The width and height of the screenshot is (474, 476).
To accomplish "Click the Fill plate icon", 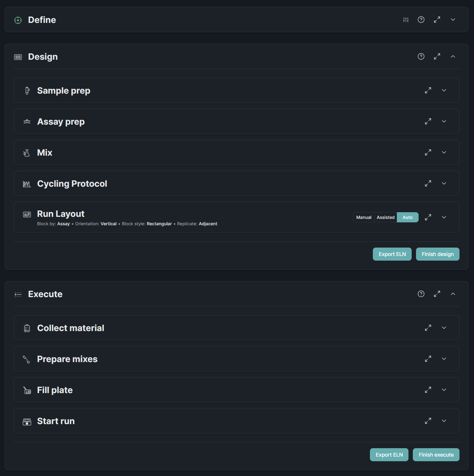I will point(27,390).
